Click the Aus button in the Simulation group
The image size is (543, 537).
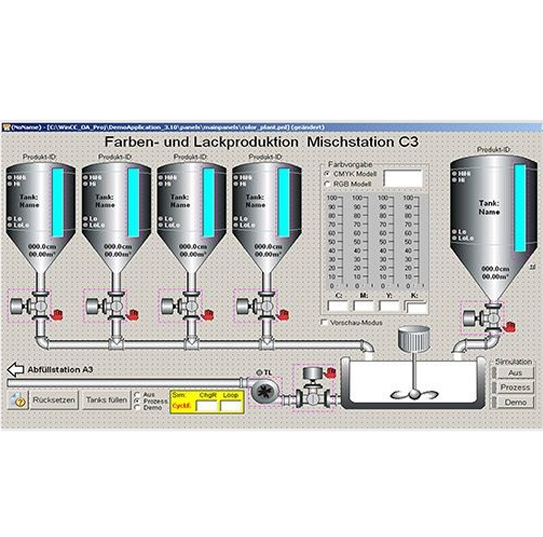click(x=515, y=373)
